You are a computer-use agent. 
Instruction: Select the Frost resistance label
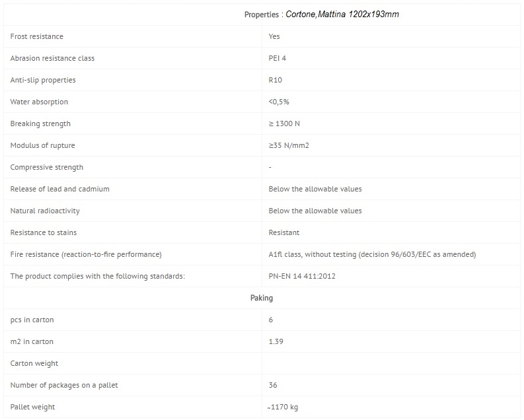[37, 36]
